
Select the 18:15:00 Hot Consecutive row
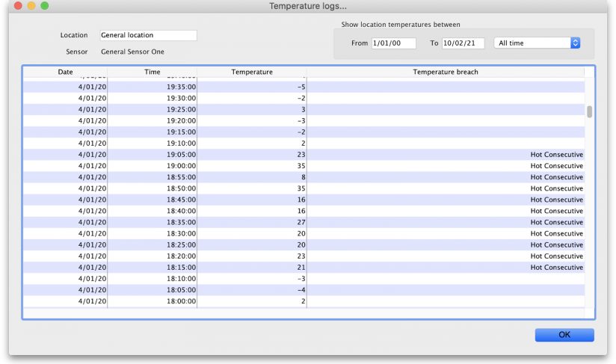point(299,268)
